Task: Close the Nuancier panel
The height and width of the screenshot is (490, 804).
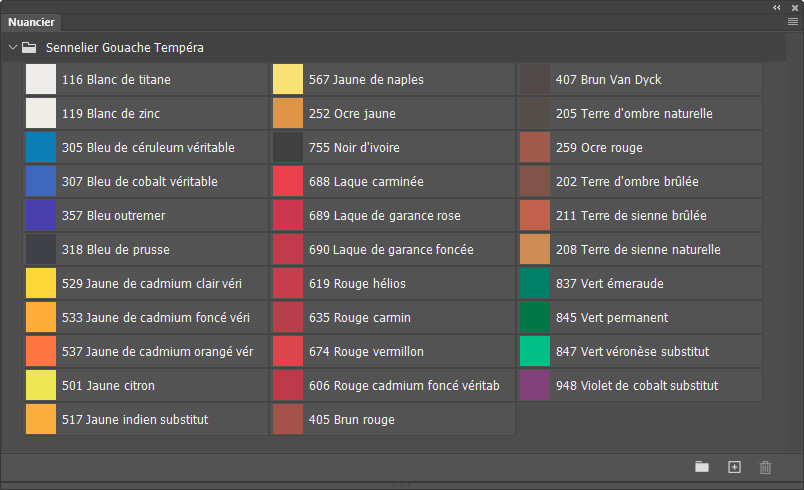Action: click(795, 7)
